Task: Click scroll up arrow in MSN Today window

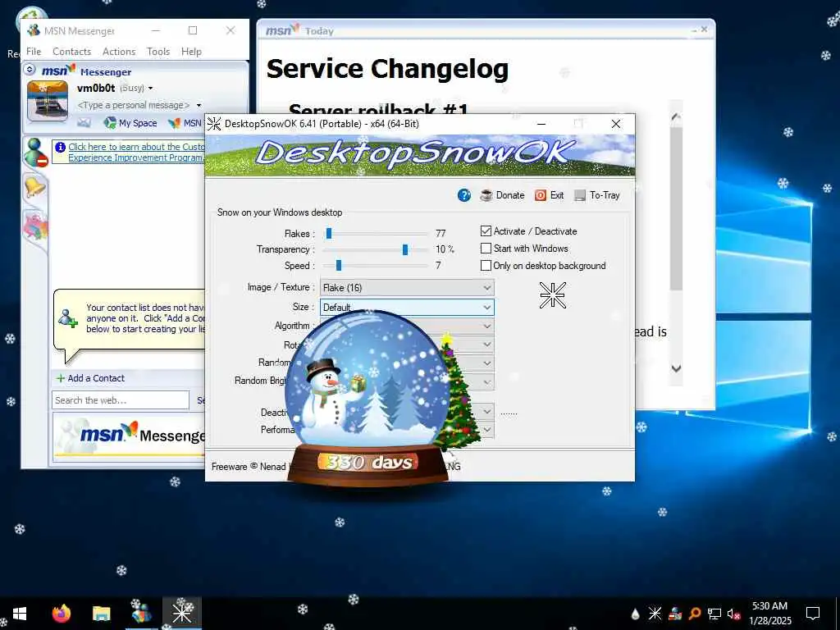Action: (x=676, y=116)
